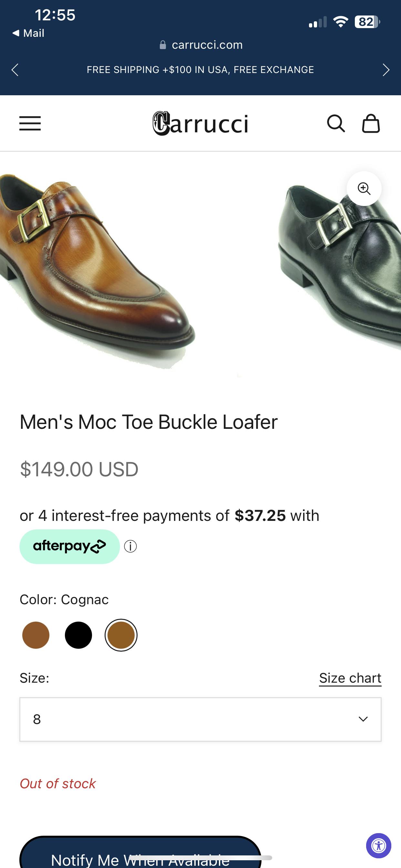The height and width of the screenshot is (868, 401).
Task: Tap the search magnifier icon
Action: coord(336,123)
